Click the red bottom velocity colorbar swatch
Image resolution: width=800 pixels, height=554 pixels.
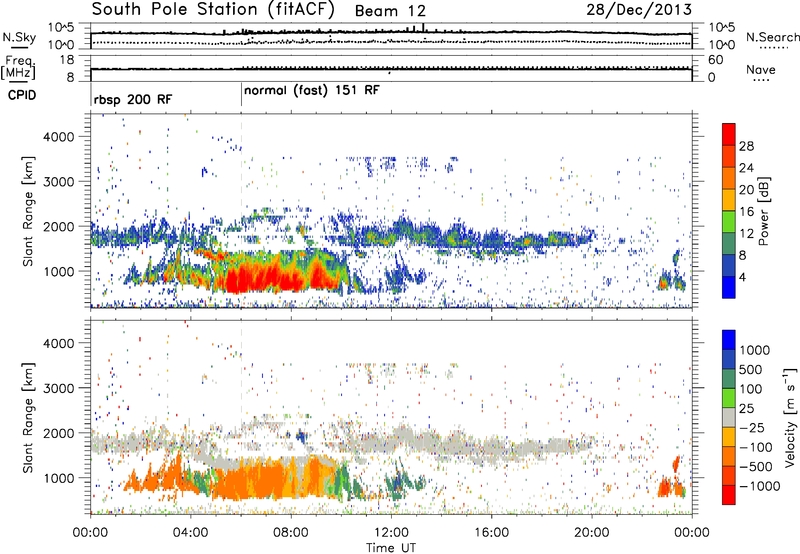[729, 495]
